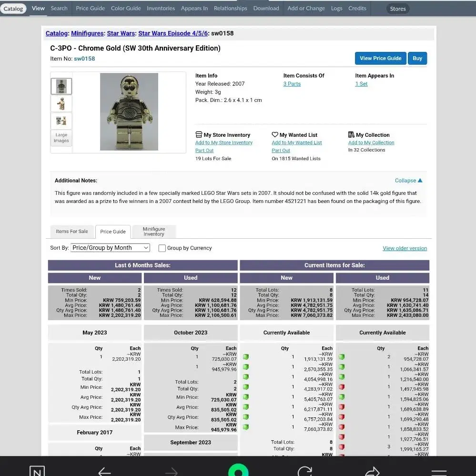Click the My Collection books icon

pos(351,134)
